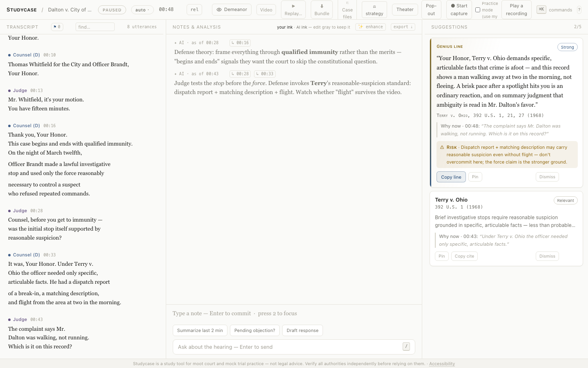Viewport: 588px width, 368px height.
Task: Open the strategy scales button
Action: 374,10
